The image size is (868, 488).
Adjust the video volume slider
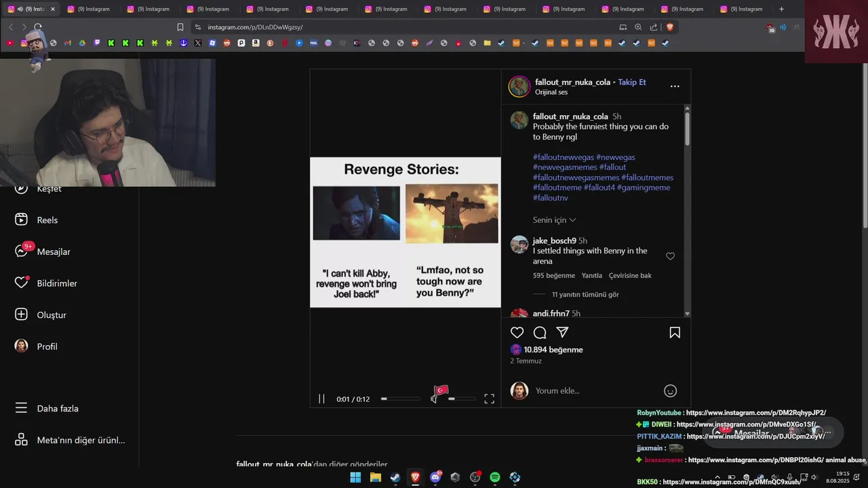click(461, 399)
